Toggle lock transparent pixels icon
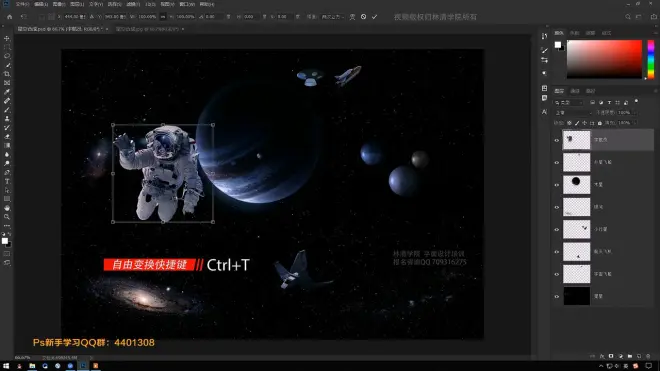The height and width of the screenshot is (371, 660). (x=569, y=123)
